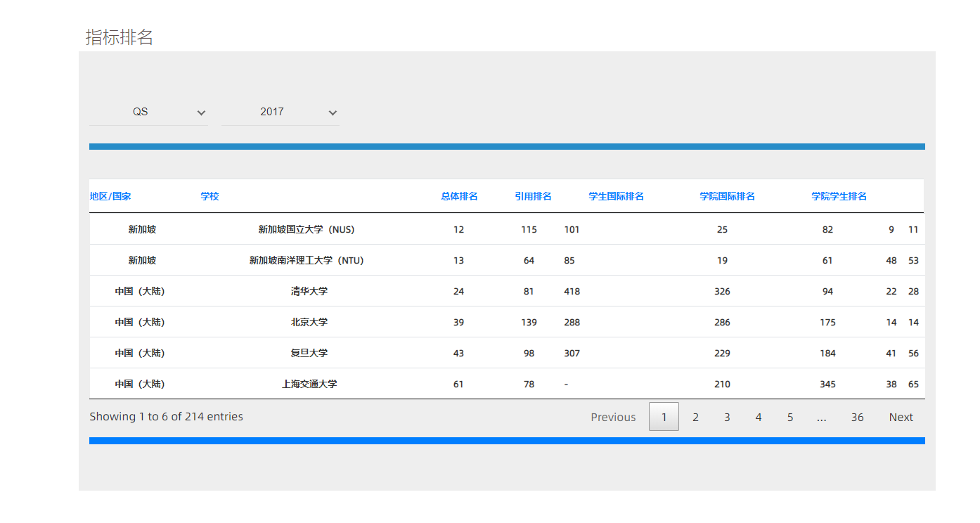Image resolution: width=980 pixels, height=523 pixels.
Task: Sort by 地区/国家 column header
Action: tap(110, 196)
